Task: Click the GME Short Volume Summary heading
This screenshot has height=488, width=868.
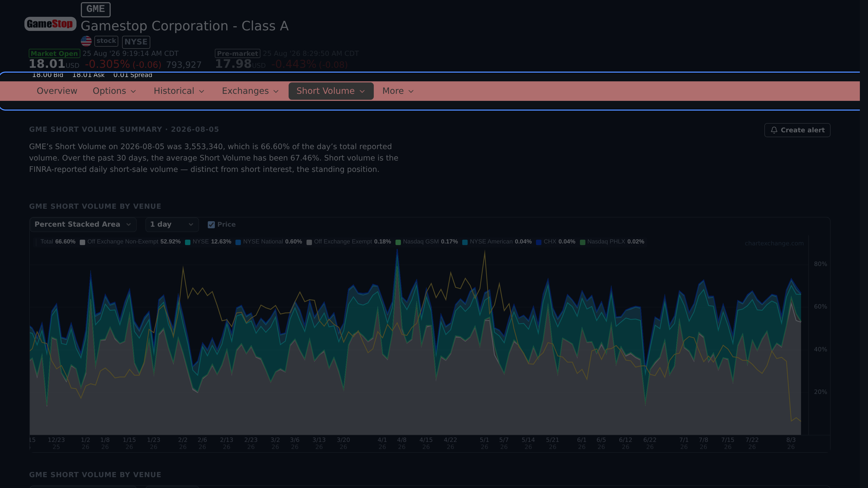Action: 124,129
